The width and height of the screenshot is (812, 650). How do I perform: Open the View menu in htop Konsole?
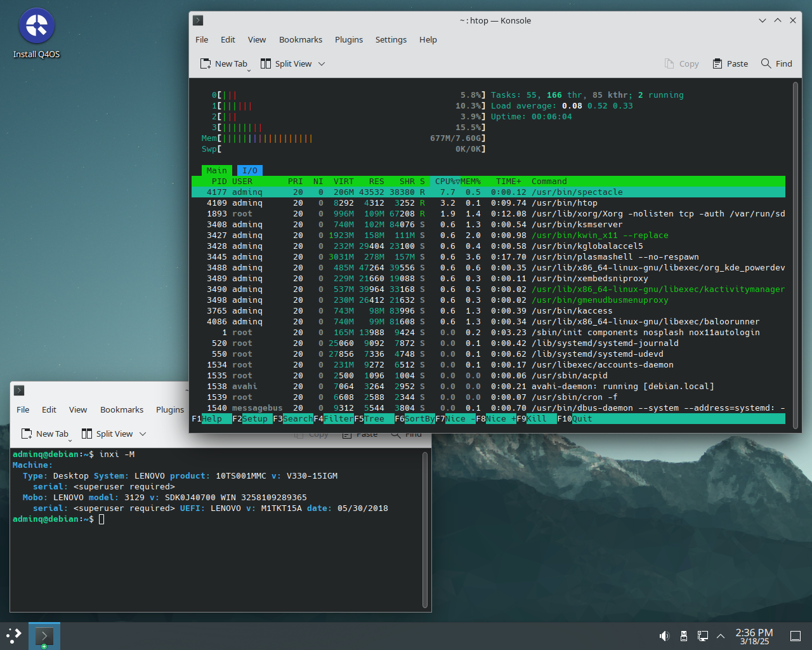coord(257,39)
